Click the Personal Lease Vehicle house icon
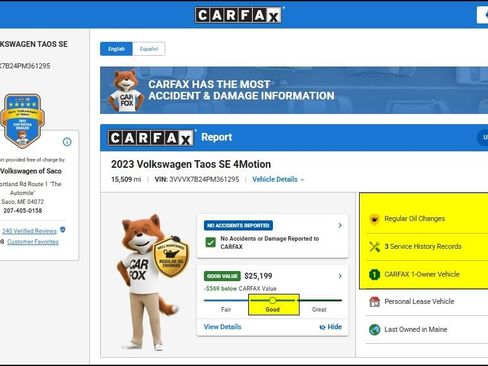Screen dimensions: 488x366 tap(375, 302)
